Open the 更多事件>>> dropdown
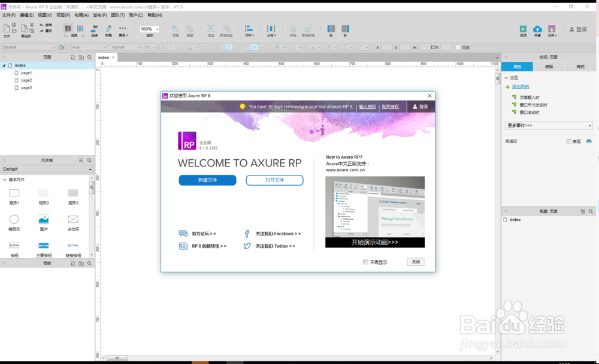Screen dimensions: 599x364 549,125
